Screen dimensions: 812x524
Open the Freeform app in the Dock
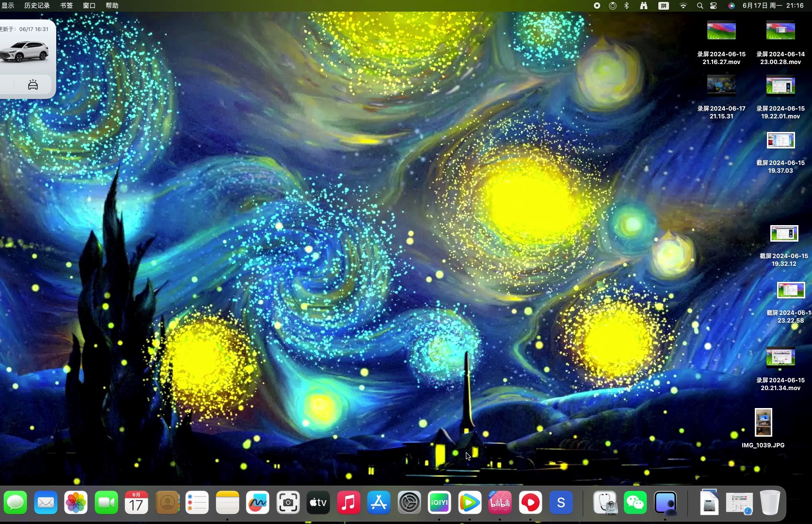pos(257,503)
